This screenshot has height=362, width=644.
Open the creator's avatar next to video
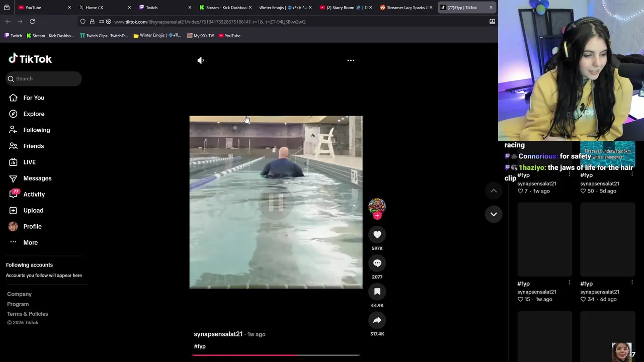(x=377, y=206)
